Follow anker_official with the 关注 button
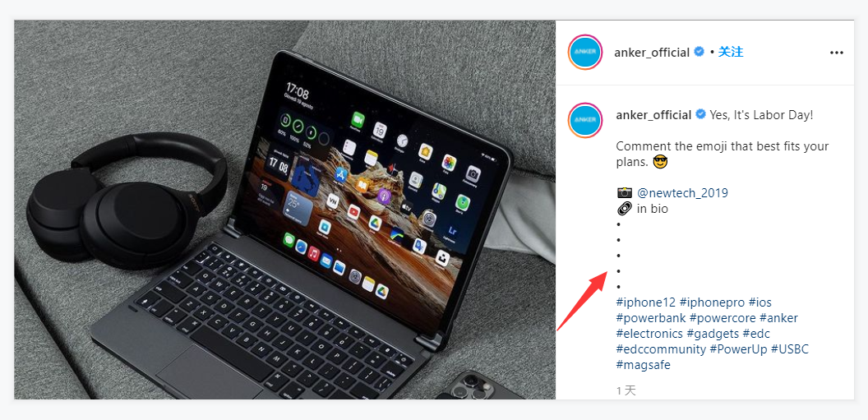 (731, 52)
